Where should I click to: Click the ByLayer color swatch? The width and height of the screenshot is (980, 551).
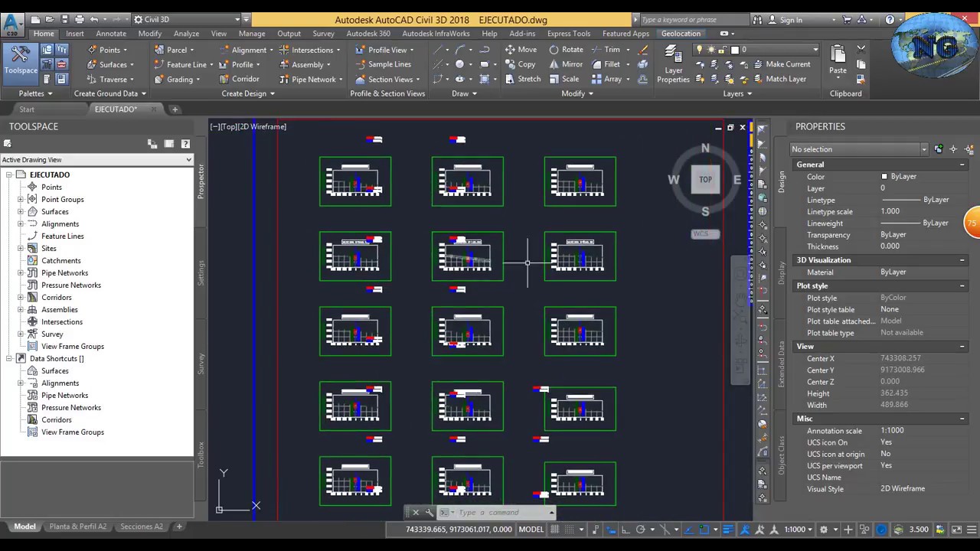(884, 177)
